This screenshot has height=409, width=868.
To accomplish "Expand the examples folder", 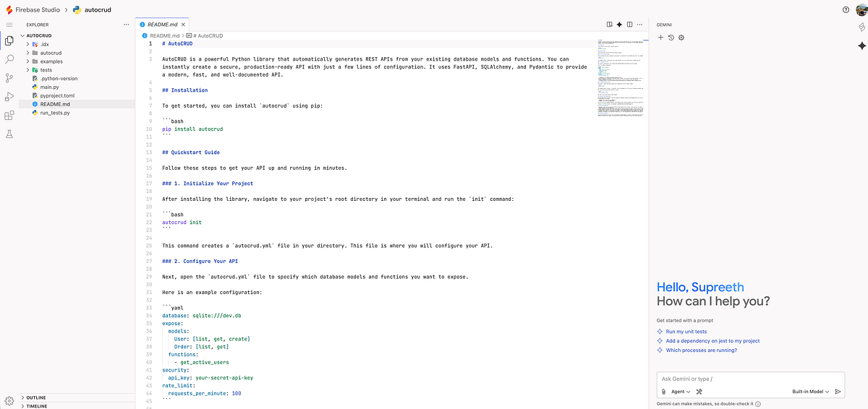I will tap(51, 61).
